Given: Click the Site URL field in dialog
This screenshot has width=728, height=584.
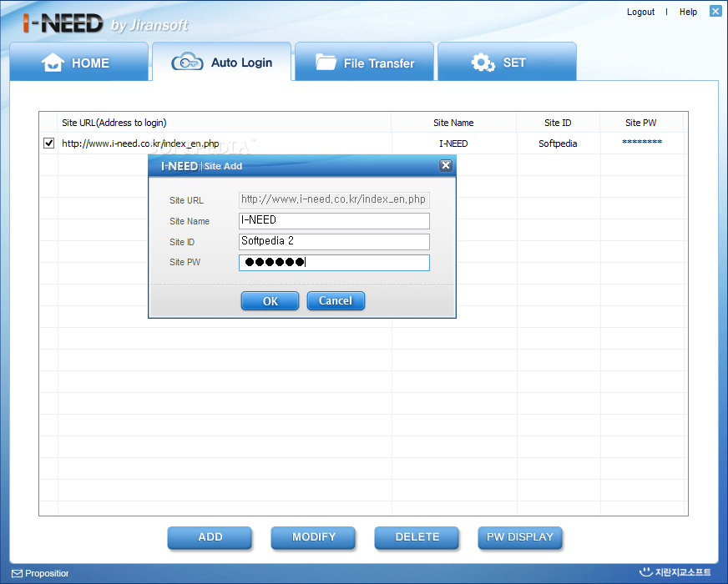Looking at the screenshot, I should [x=334, y=200].
